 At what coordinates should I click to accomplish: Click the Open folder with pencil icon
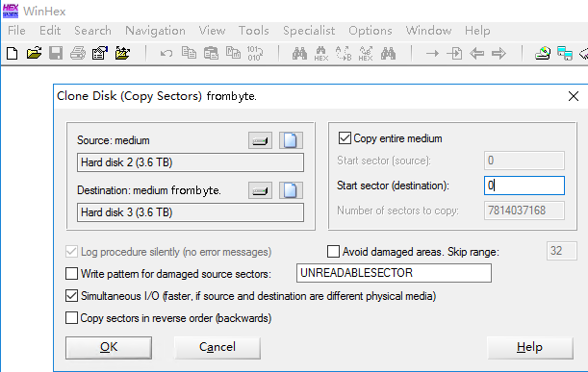(x=122, y=54)
